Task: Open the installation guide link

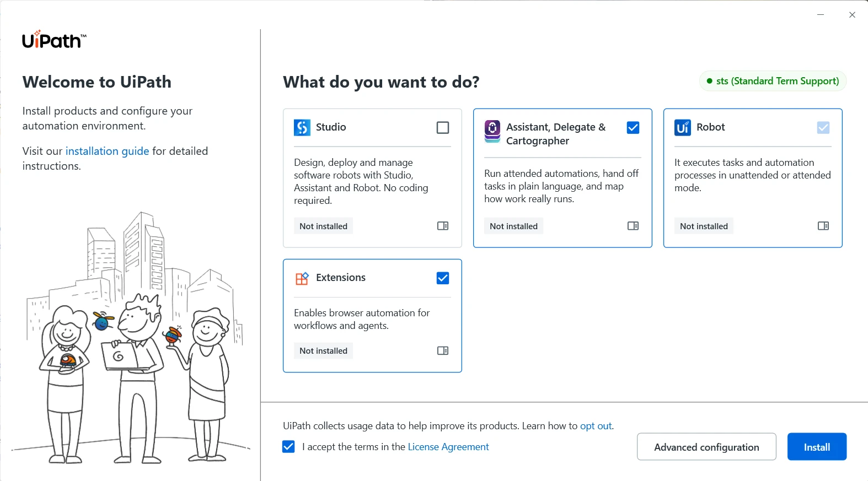Action: 108,151
